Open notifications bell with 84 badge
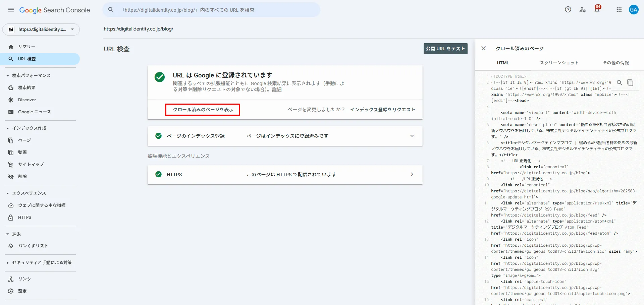644x305 pixels. pyautogui.click(x=597, y=9)
